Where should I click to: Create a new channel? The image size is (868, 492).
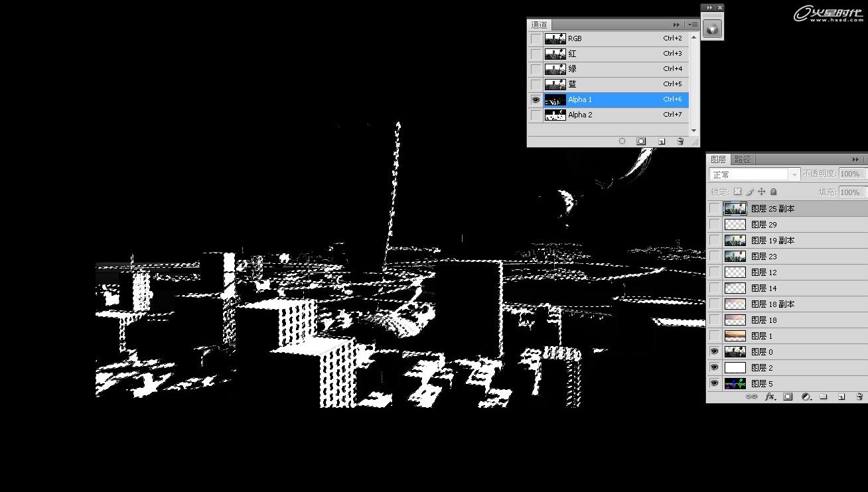tap(661, 141)
